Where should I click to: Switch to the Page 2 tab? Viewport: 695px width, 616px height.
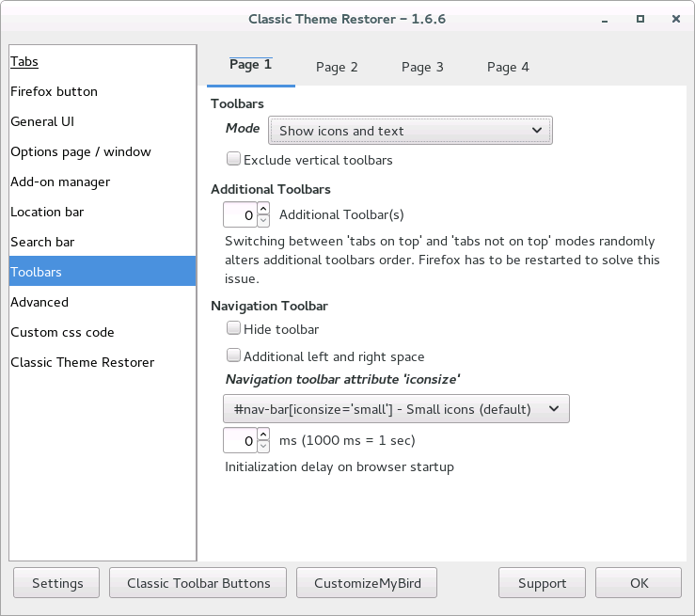(x=337, y=68)
